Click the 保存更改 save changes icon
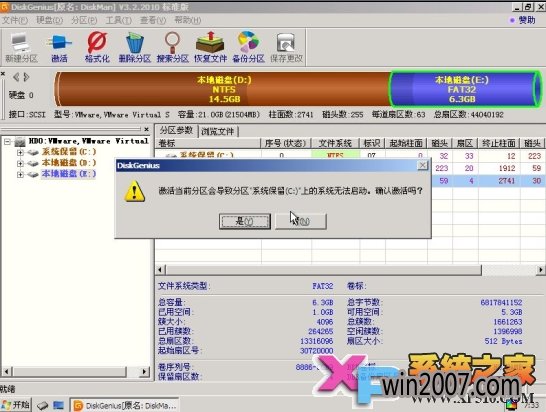 (286, 48)
